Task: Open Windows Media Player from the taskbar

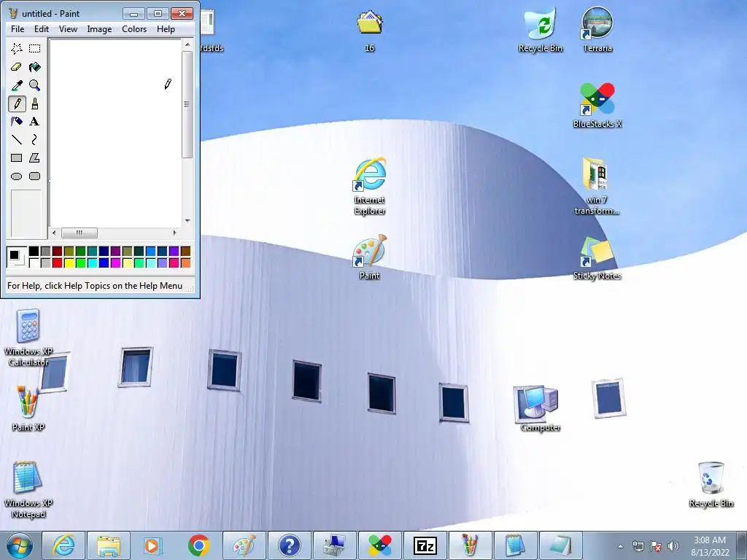Action: point(153,545)
